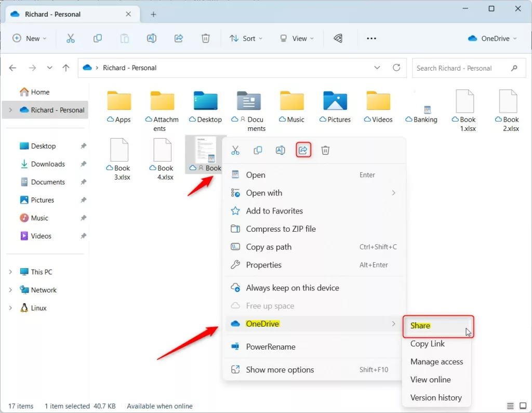Select the Pictures folder in the file pane

tap(335, 106)
